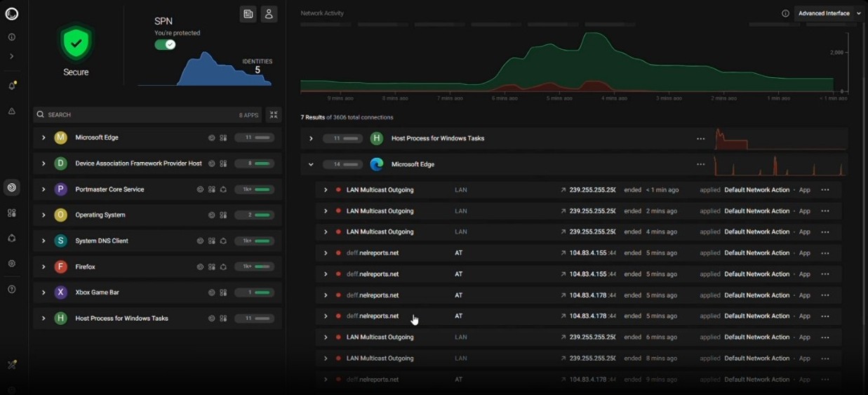
Task: Open the settings gear in the sidebar
Action: click(11, 263)
